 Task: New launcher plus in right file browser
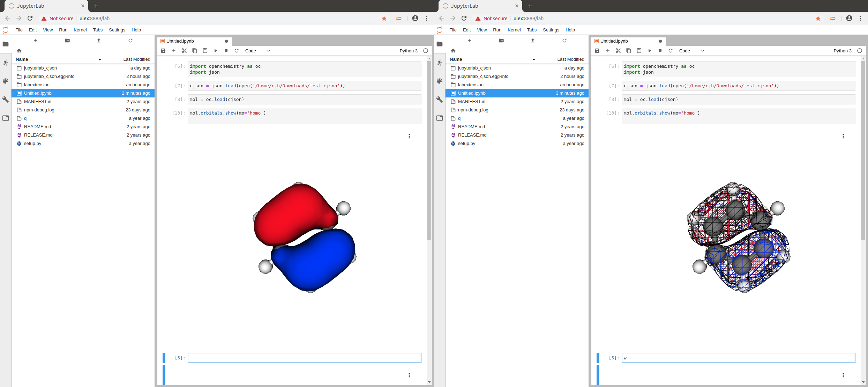[470, 41]
